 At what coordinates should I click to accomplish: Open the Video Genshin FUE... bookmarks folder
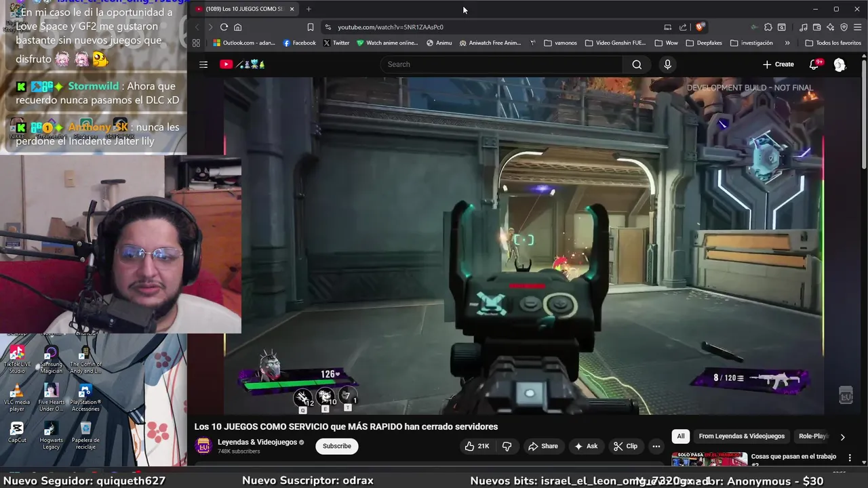[616, 43]
